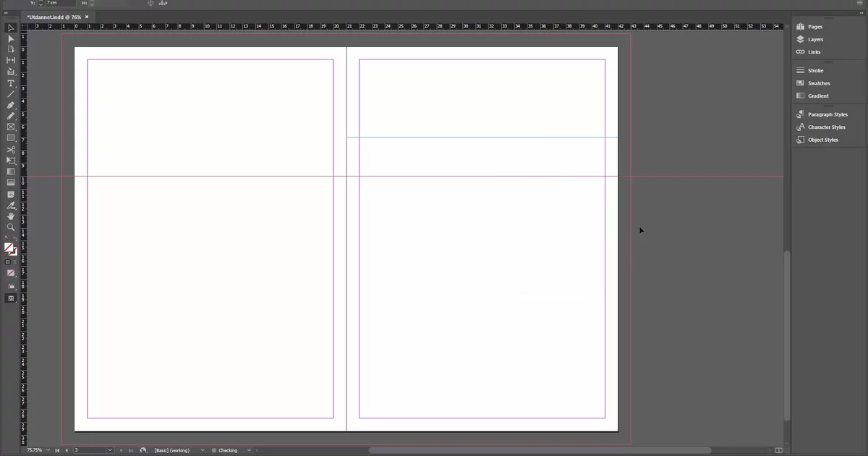Toggle formatting affects text
This screenshot has height=456, width=868.
14,261
